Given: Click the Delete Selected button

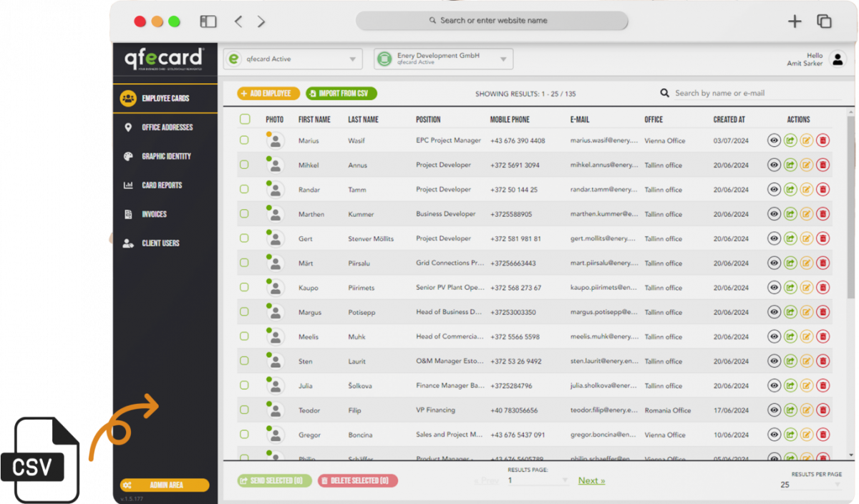Looking at the screenshot, I should pos(357,480).
